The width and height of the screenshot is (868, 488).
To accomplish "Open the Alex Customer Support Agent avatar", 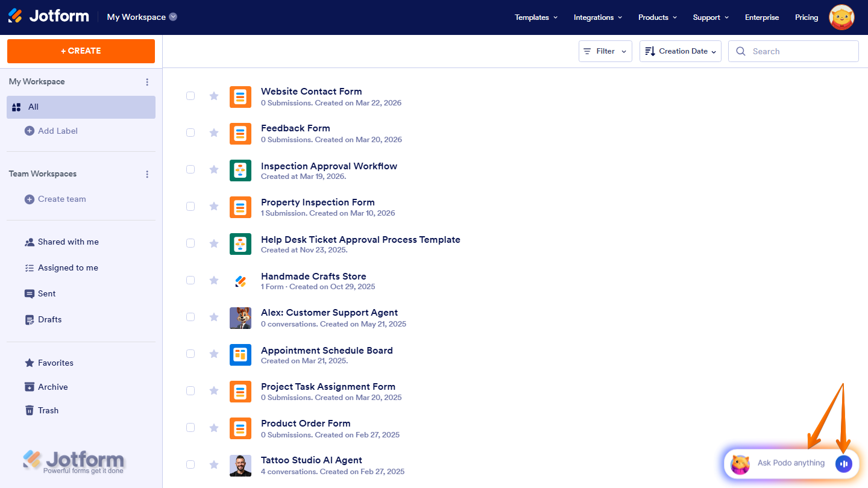I will (x=241, y=318).
